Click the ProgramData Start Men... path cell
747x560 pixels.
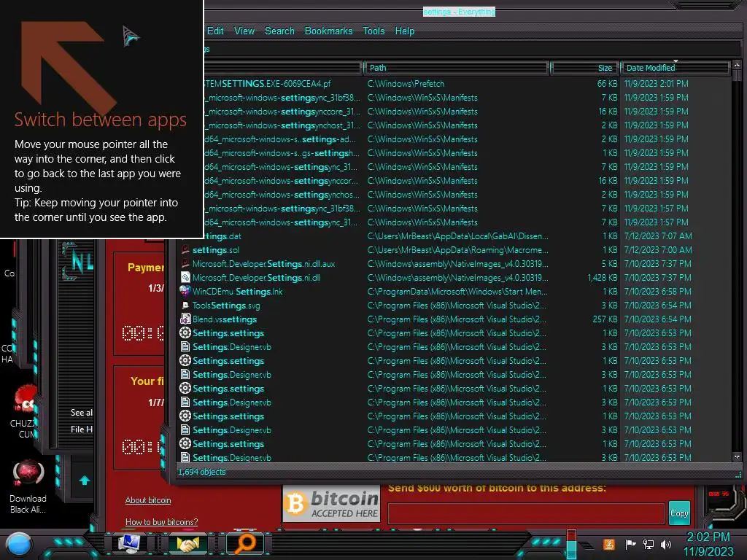pyautogui.click(x=457, y=292)
